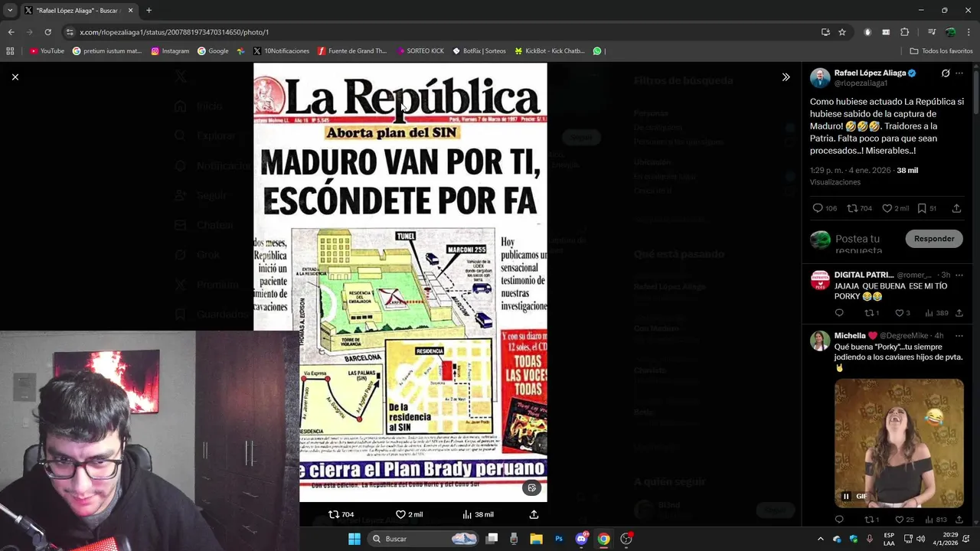
Task: Expand the tab search dropdown
Action: [x=10, y=11]
